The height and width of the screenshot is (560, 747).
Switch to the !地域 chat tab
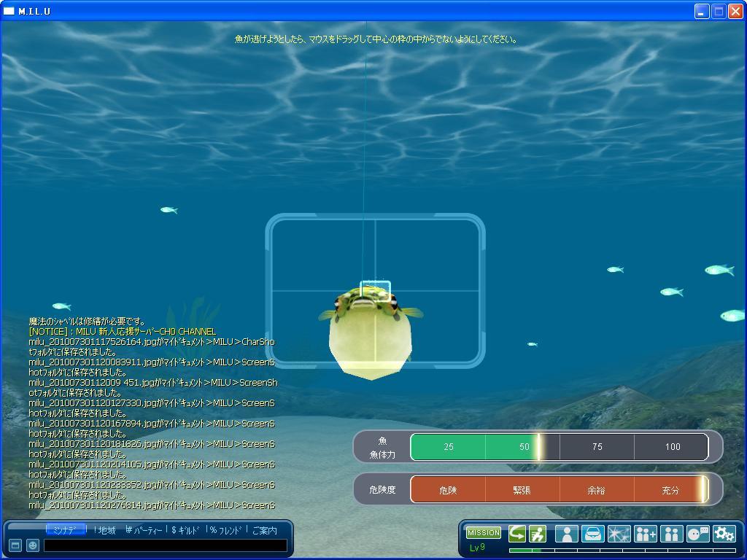[x=104, y=530]
